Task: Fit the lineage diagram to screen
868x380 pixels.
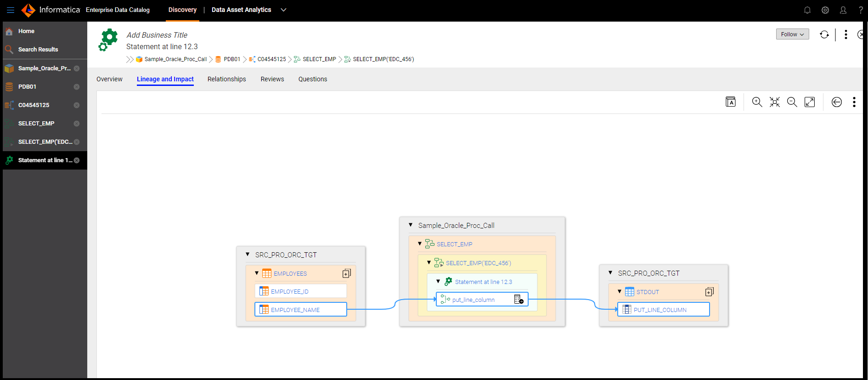Action: [x=775, y=102]
